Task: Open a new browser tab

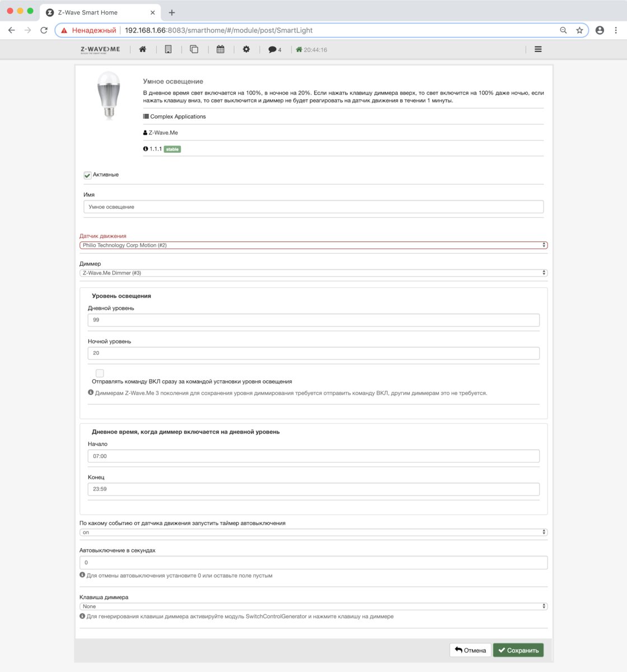Action: (x=172, y=12)
